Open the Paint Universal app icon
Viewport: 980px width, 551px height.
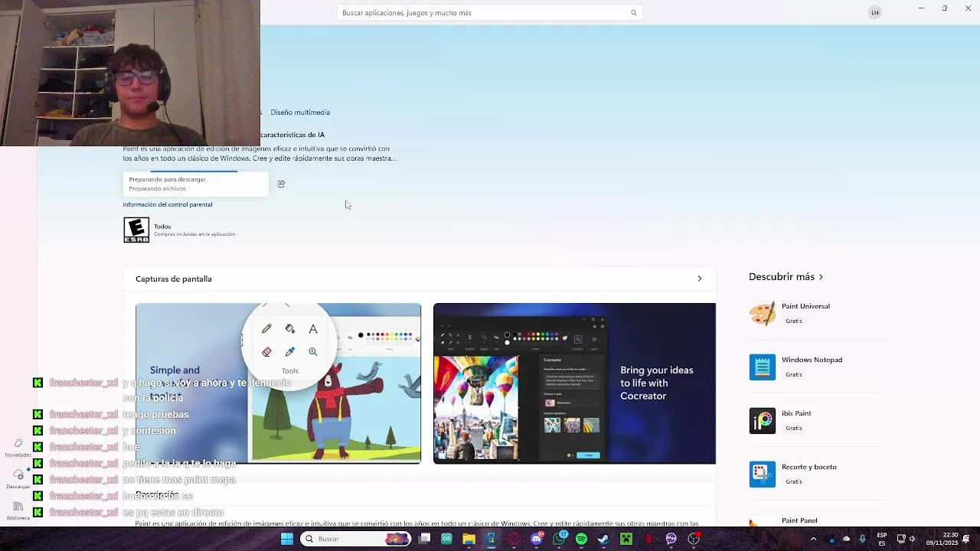click(762, 314)
